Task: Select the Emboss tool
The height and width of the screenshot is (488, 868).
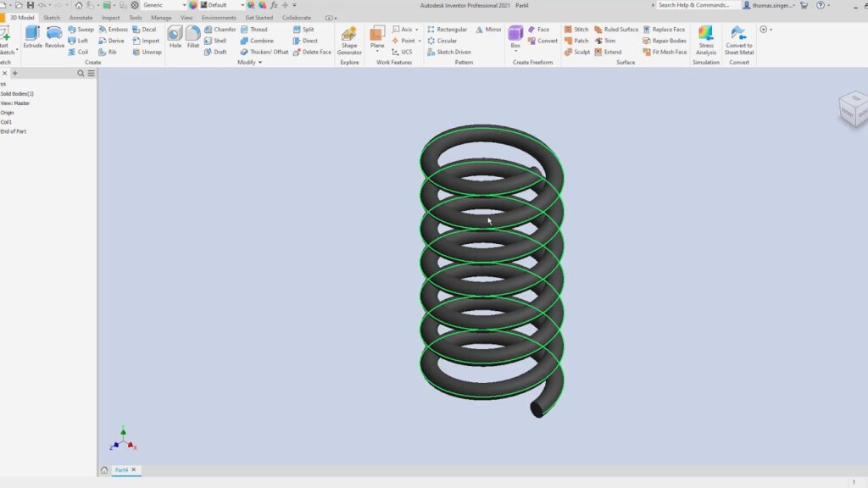Action: click(x=113, y=30)
